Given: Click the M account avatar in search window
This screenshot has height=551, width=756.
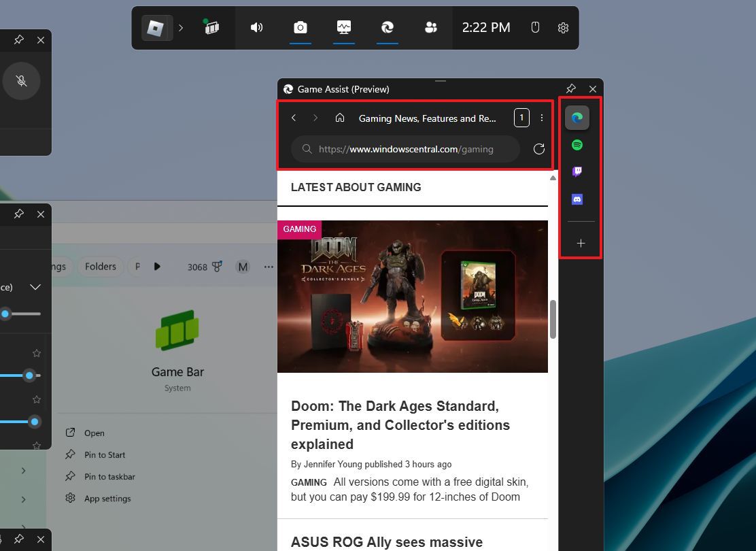Looking at the screenshot, I should coord(243,267).
